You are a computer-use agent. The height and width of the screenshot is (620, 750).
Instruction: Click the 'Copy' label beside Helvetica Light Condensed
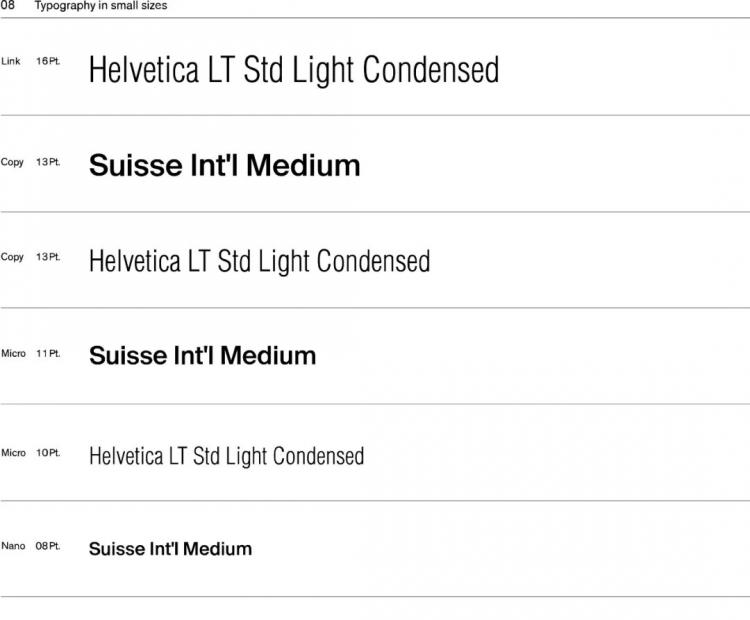pyautogui.click(x=12, y=257)
